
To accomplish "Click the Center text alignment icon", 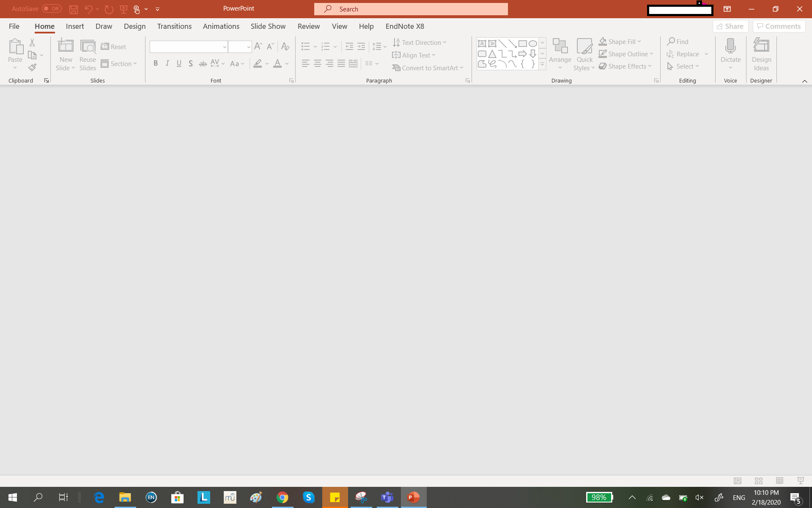I will 318,63.
